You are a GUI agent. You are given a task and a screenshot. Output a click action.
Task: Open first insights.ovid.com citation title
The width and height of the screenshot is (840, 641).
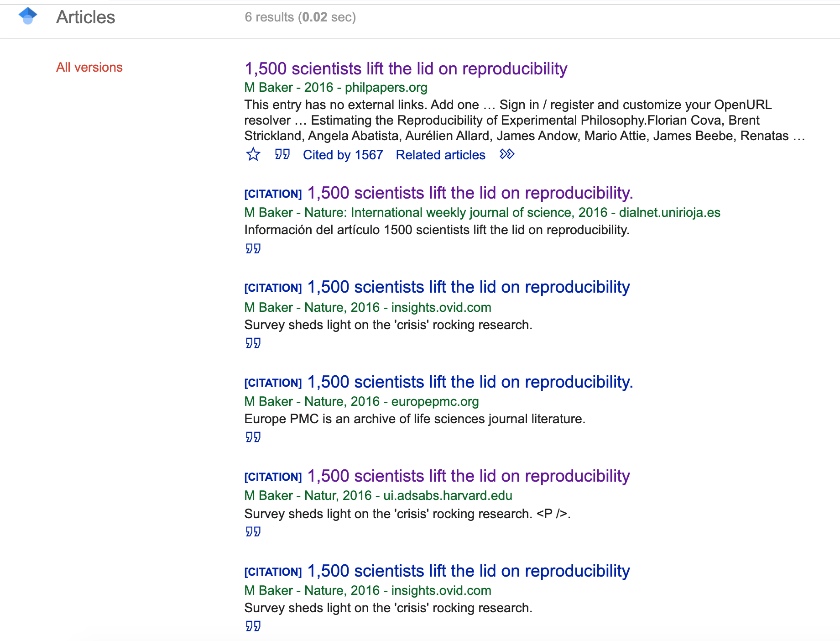469,287
